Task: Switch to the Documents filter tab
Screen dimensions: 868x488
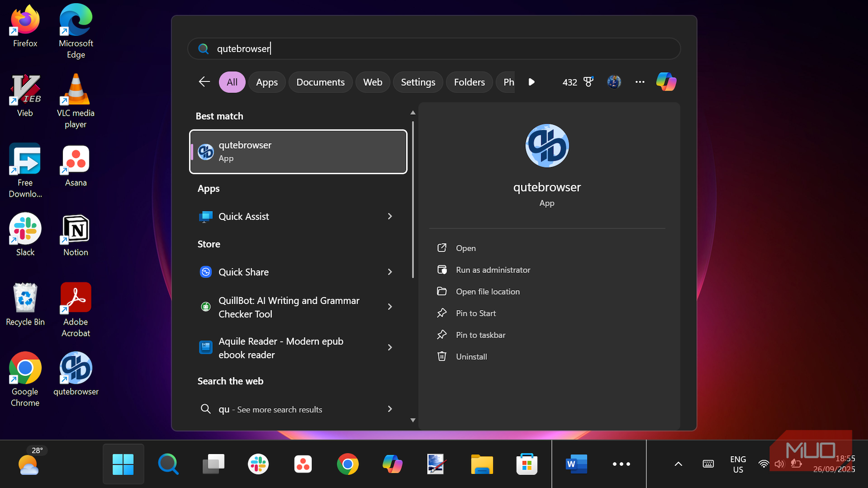Action: [x=321, y=82]
